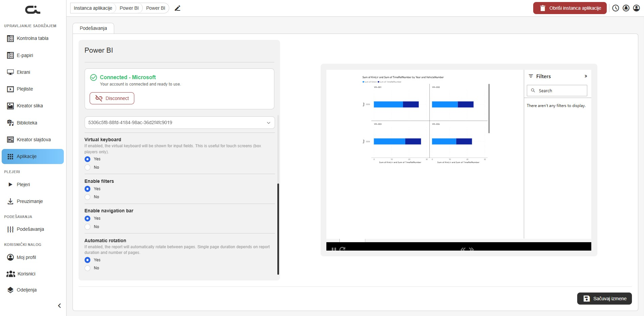Click the Moj profil avatar icon
Image resolution: width=644 pixels, height=316 pixels.
pos(10,257)
